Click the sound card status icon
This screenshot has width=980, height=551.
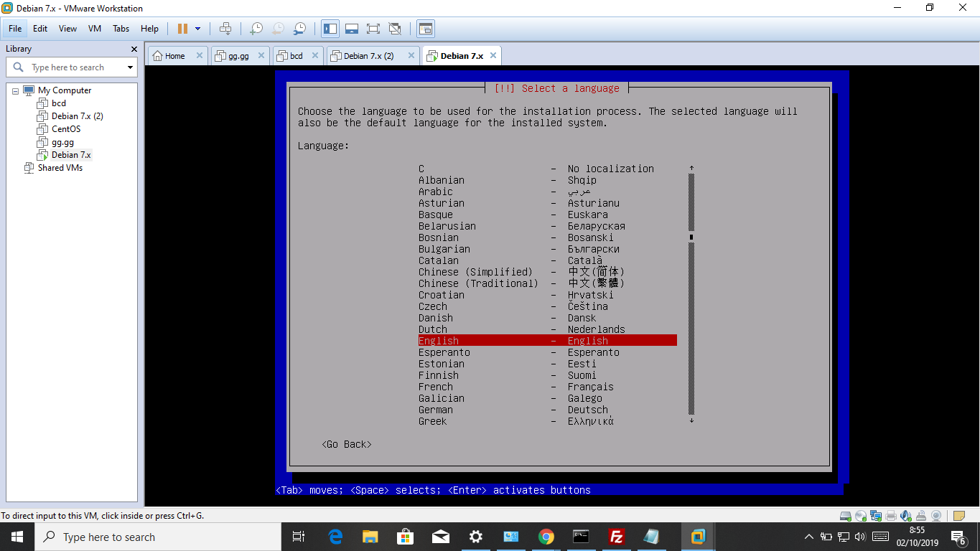[x=906, y=516]
